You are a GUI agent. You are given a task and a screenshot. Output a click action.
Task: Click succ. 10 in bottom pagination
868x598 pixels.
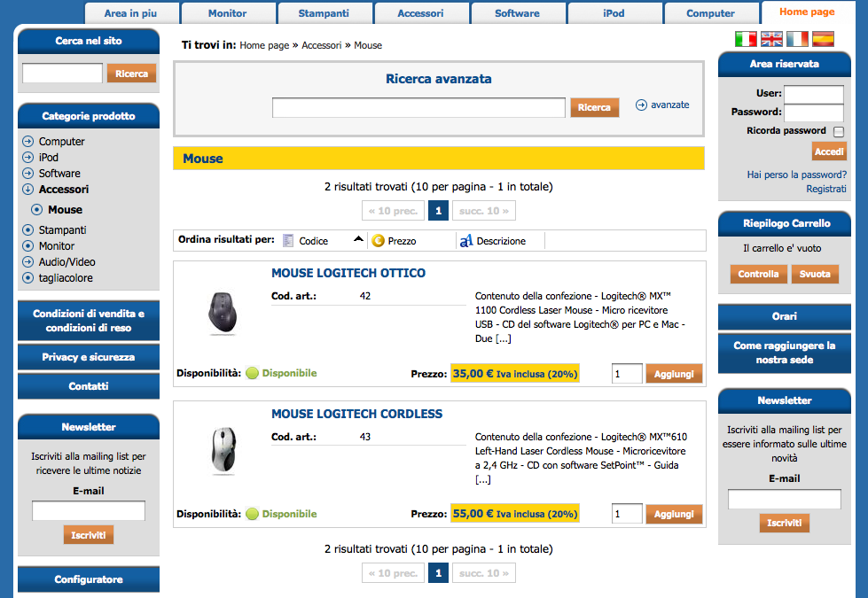tap(484, 573)
